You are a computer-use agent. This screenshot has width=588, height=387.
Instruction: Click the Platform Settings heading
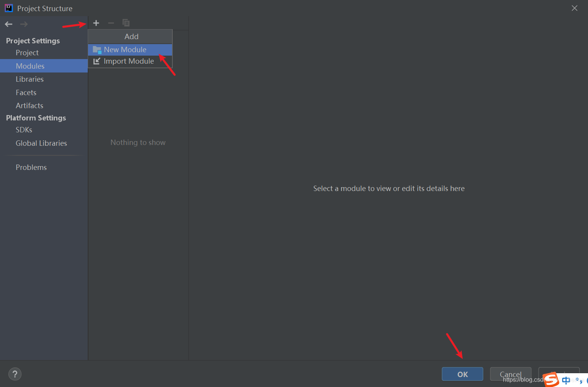click(x=36, y=118)
